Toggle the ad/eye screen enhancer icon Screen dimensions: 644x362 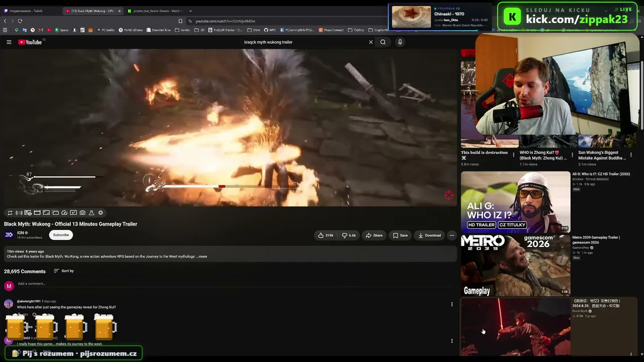point(28,213)
